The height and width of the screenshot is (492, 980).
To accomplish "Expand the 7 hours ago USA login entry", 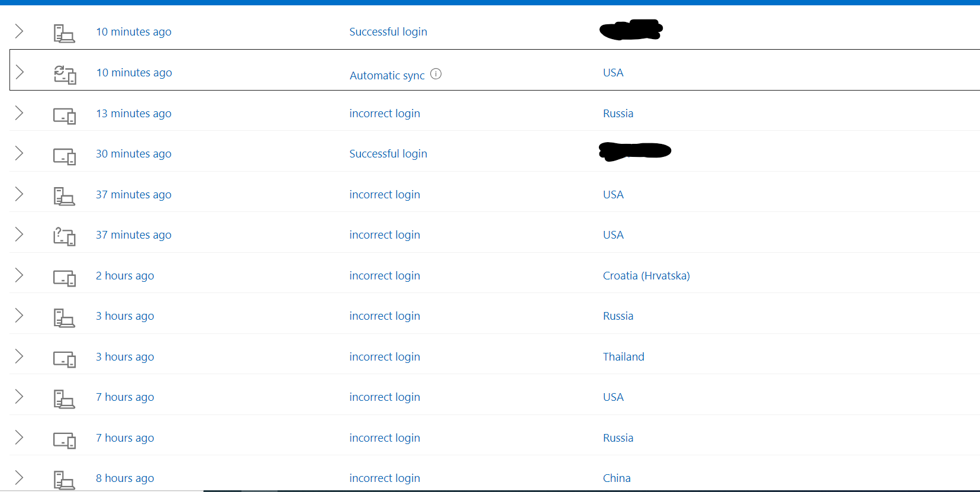I will click(20, 397).
